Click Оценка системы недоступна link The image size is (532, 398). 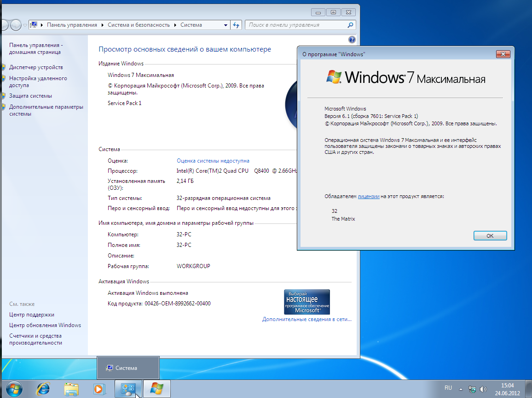coord(213,161)
